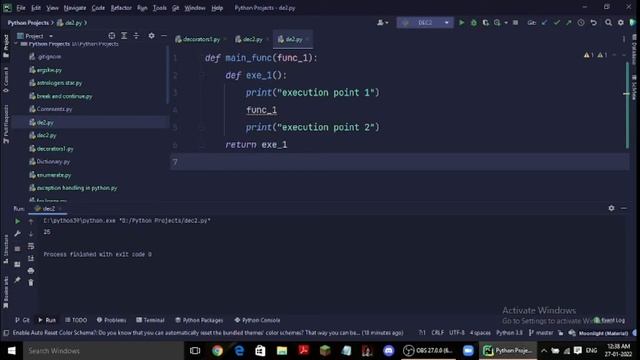Screen dimensions: 640x360
Task: Open the user account dropdown in toolbar
Action: pyautogui.click(x=382, y=23)
